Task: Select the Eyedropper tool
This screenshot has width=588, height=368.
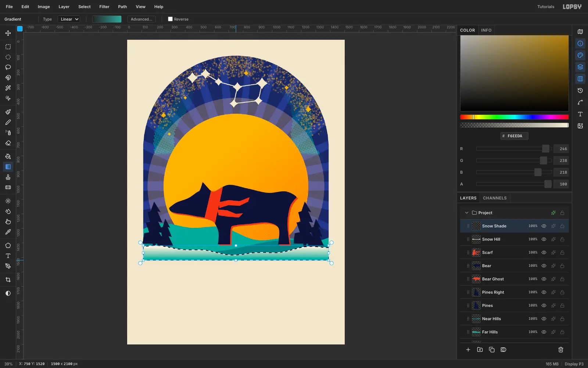Action: pos(8,232)
